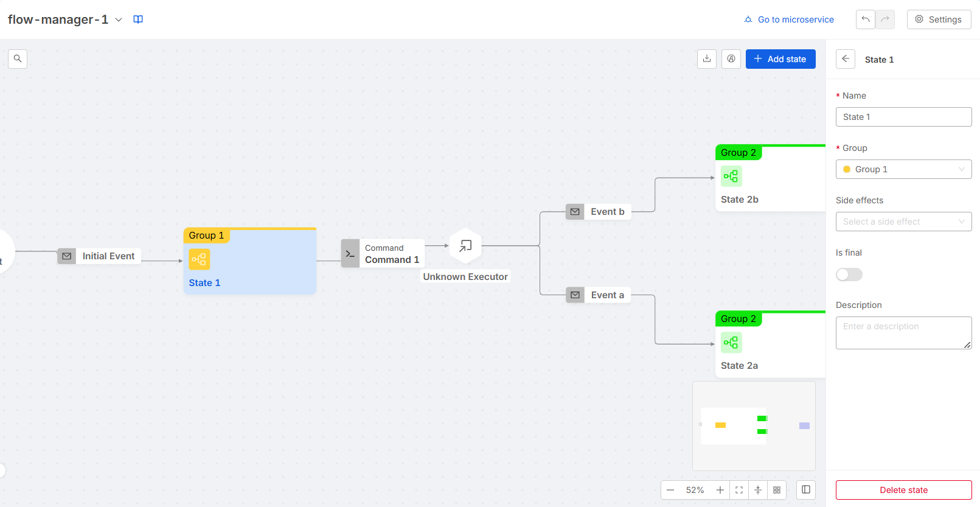Viewport: 980px width, 507px height.
Task: Click the grid layout icon
Action: (777, 490)
